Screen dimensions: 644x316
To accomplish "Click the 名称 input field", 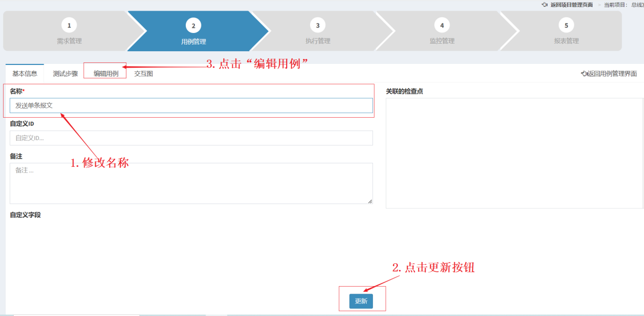I will click(x=191, y=106).
